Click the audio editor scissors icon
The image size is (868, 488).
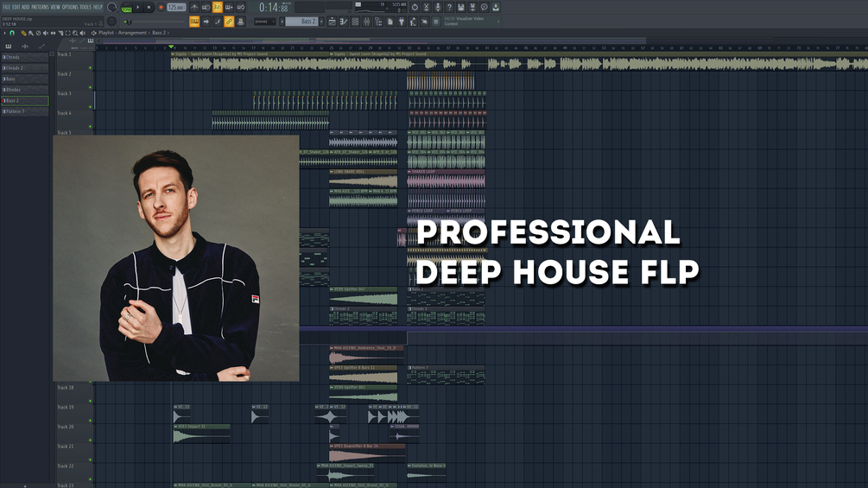tap(427, 7)
